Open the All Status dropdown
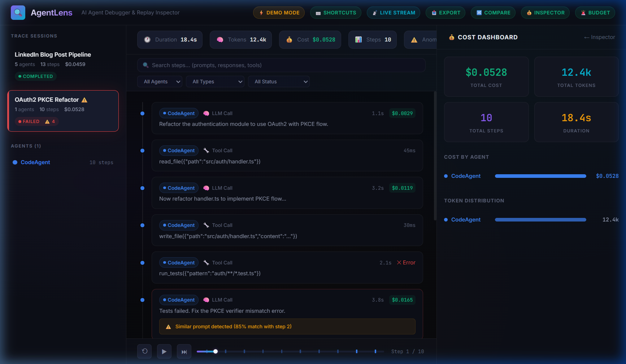 [279, 82]
